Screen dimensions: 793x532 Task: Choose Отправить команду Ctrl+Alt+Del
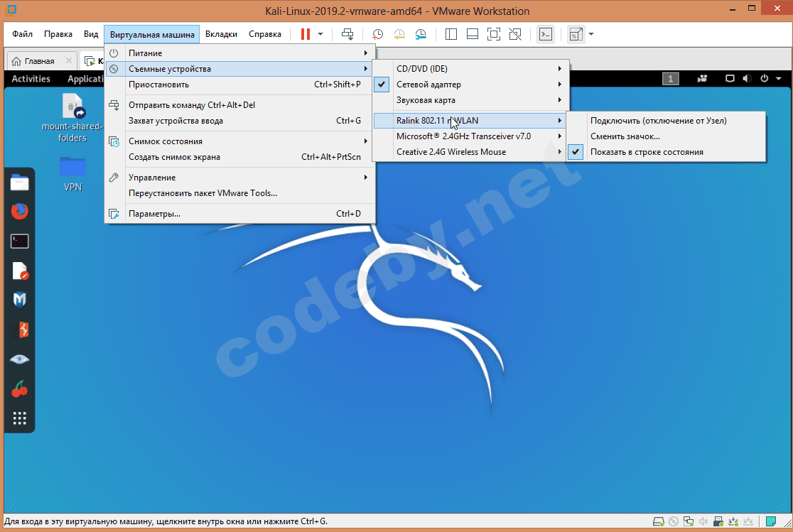point(240,105)
